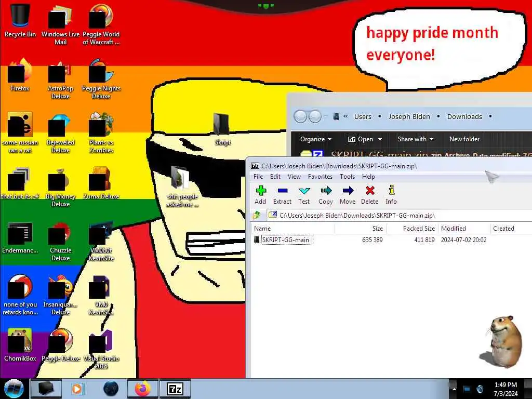Select Peggle World of Warcraft desktop icon

(x=101, y=24)
